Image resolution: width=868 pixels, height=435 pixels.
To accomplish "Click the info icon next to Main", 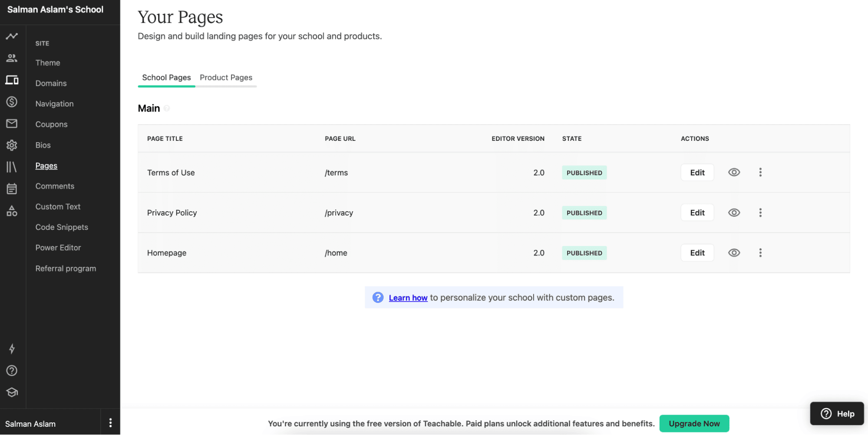I will coord(167,108).
